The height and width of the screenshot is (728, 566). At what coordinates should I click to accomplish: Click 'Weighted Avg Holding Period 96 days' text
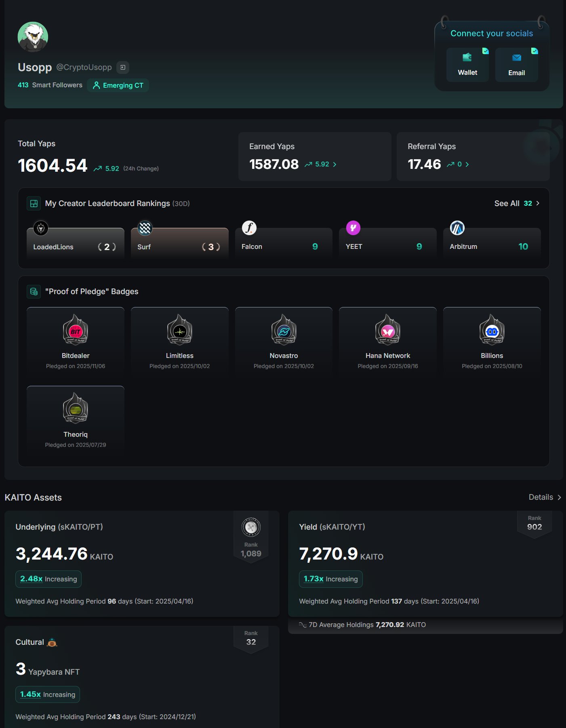coord(74,601)
